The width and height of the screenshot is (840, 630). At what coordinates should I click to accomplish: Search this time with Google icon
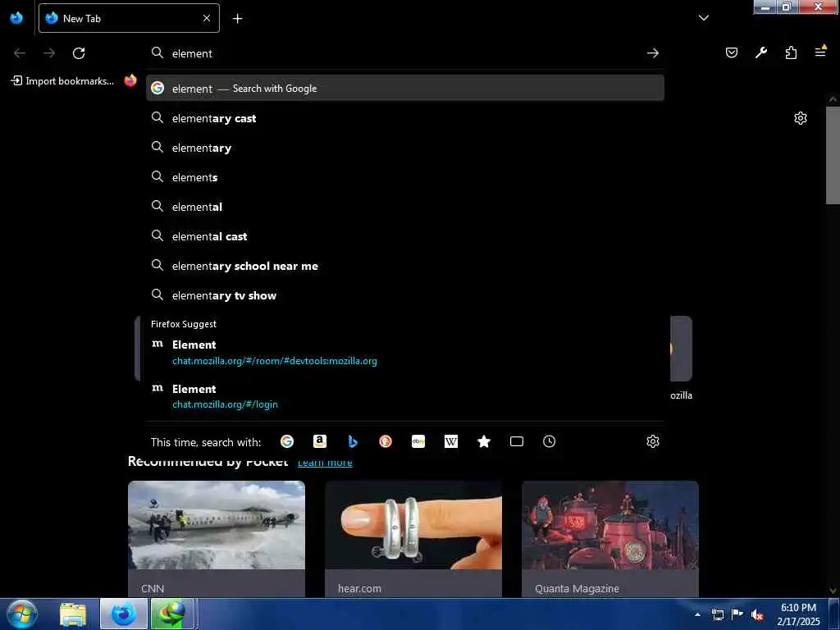pos(287,441)
